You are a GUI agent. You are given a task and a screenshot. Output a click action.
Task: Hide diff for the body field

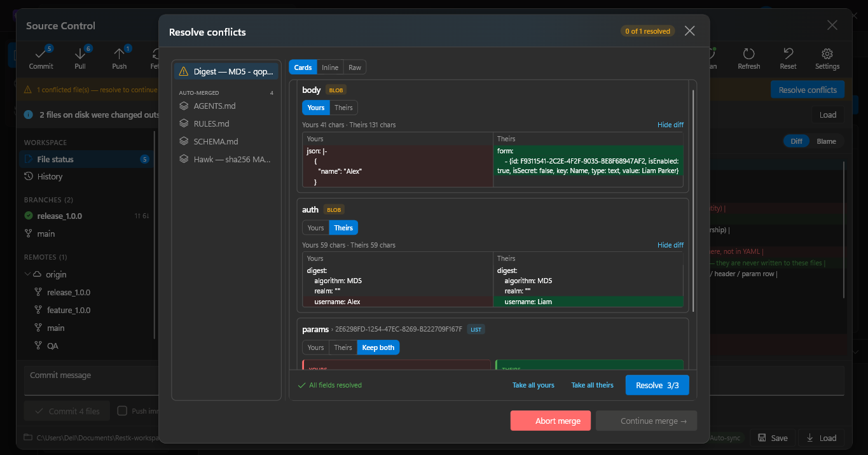[x=670, y=125]
